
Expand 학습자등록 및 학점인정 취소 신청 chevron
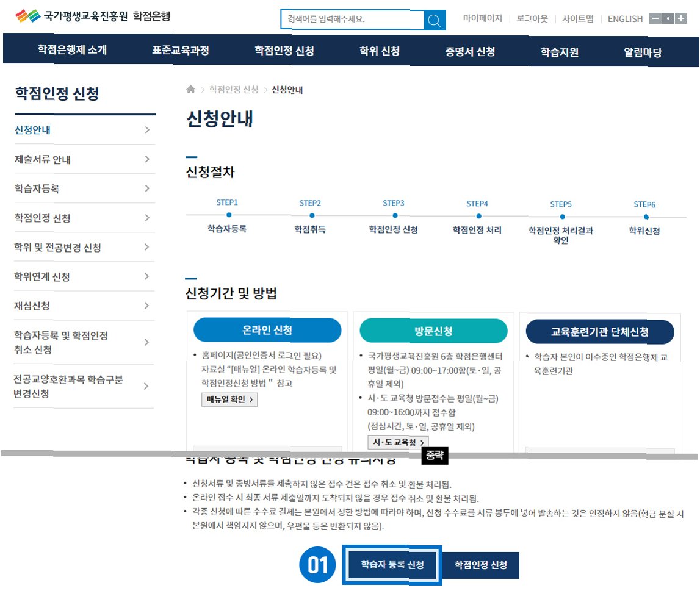point(146,342)
